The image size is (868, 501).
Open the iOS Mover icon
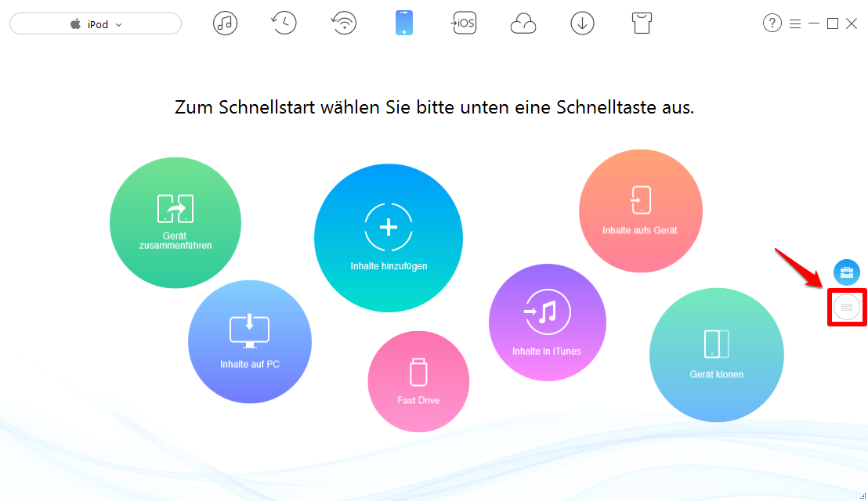click(463, 23)
